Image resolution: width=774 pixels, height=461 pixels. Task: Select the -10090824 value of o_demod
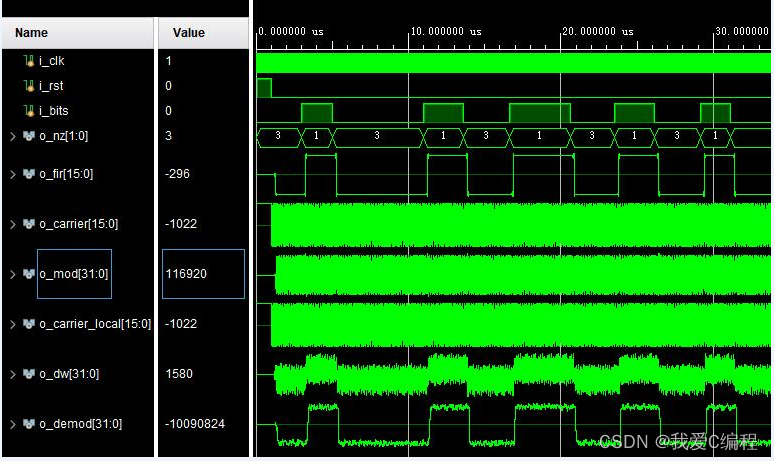point(195,424)
